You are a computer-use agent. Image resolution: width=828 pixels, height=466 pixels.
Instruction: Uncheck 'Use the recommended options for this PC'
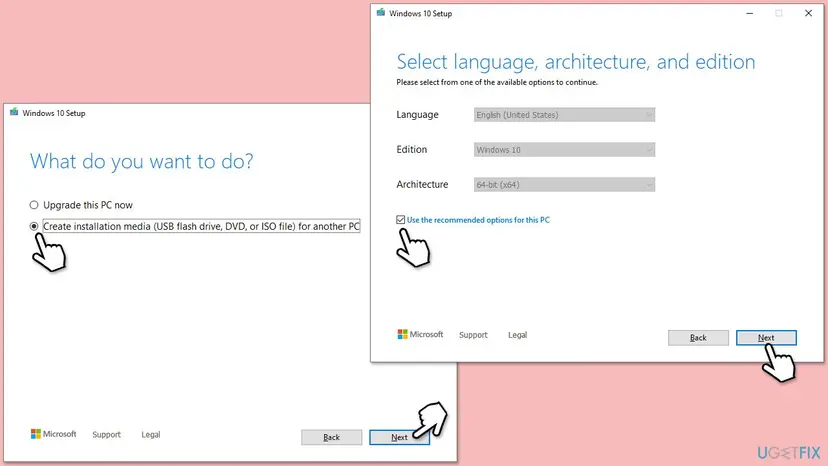pyautogui.click(x=400, y=220)
